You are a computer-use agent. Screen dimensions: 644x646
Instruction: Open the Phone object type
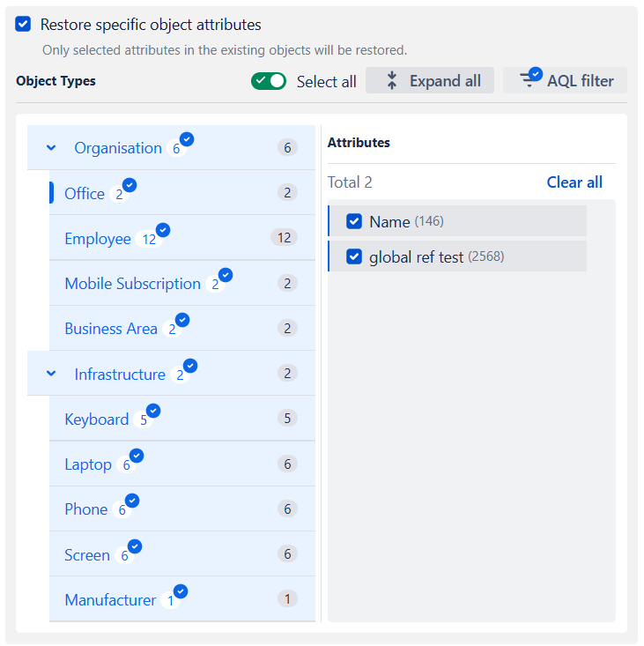pos(182,509)
